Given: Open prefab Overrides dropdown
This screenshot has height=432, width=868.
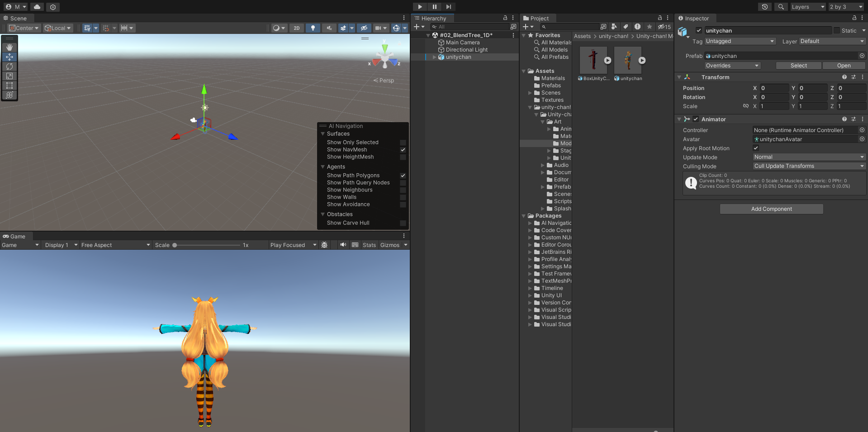Looking at the screenshot, I should (x=732, y=66).
